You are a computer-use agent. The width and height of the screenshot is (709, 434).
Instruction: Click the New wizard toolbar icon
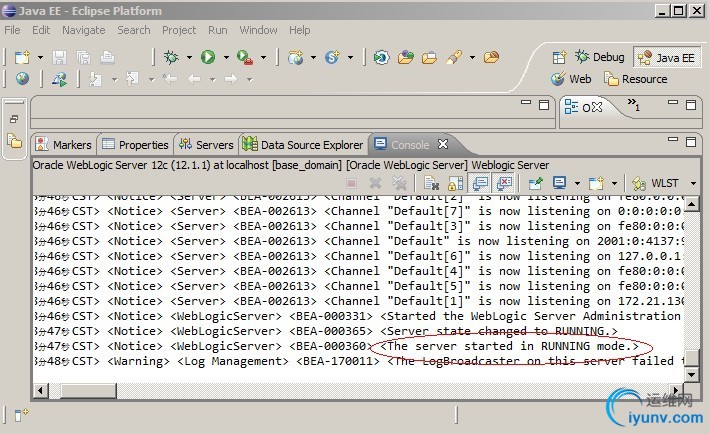22,57
